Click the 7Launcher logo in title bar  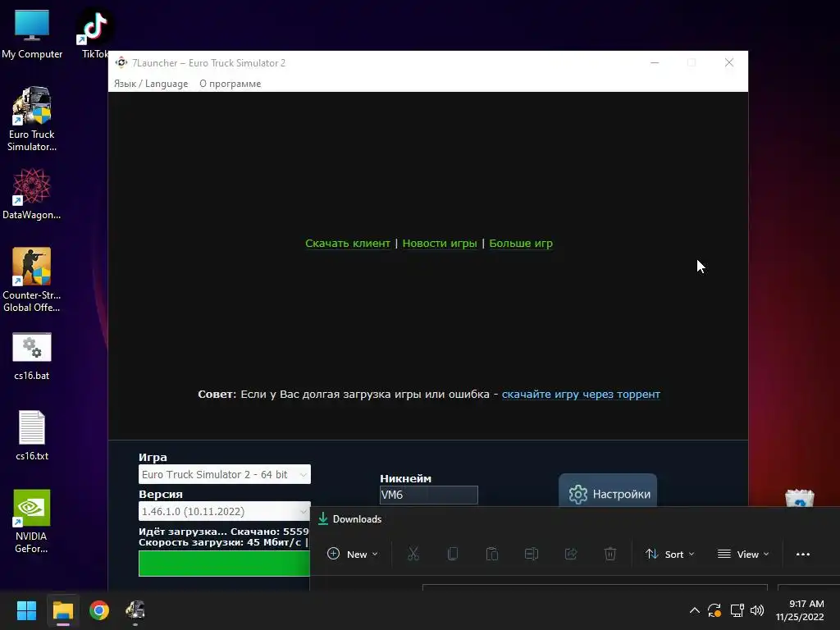(x=121, y=62)
